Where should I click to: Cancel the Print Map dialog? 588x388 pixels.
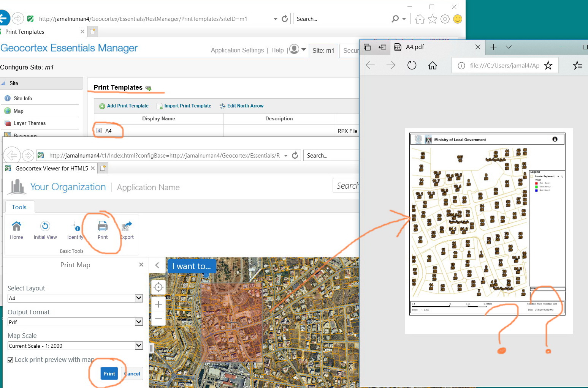point(132,374)
